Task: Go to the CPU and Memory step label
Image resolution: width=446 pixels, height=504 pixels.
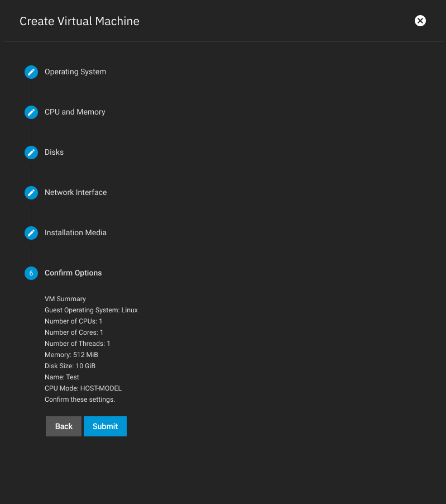Action: [x=75, y=112]
